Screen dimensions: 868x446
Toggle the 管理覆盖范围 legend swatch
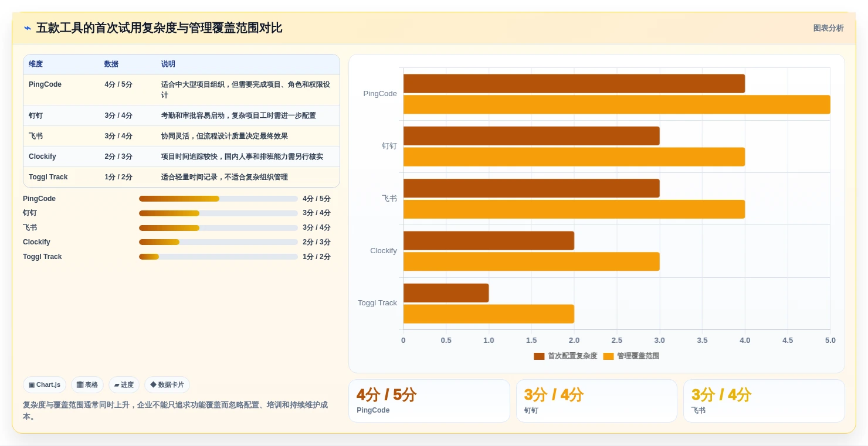coord(608,356)
